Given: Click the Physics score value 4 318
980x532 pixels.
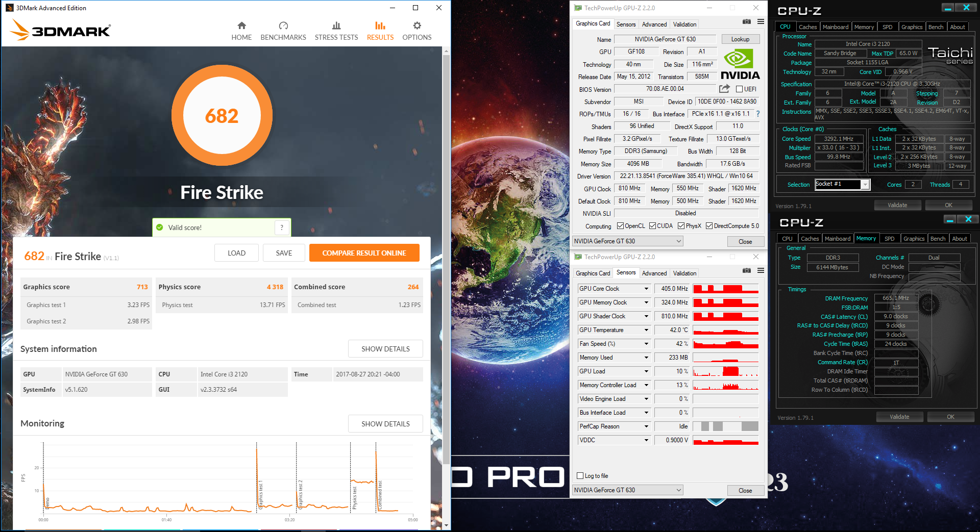Looking at the screenshot, I should (x=275, y=287).
